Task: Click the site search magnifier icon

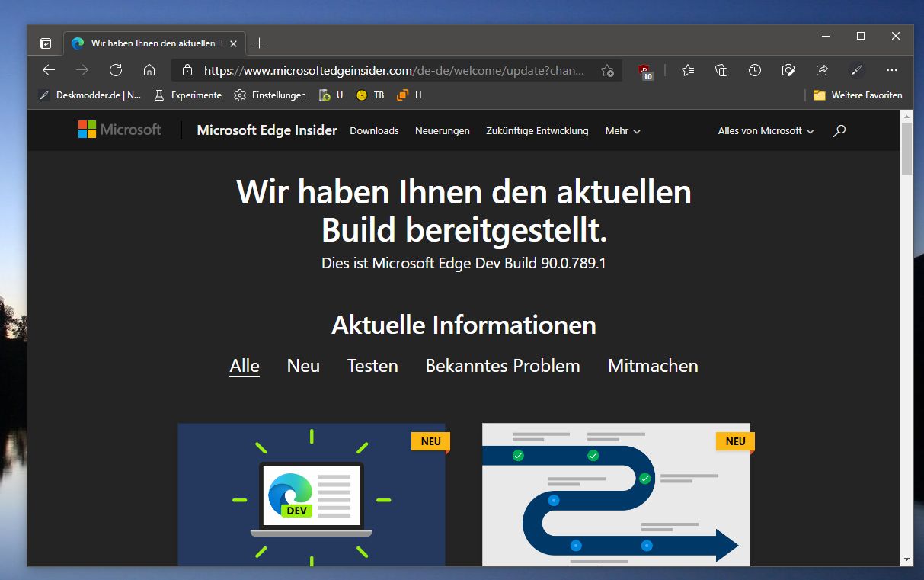Action: pos(839,131)
